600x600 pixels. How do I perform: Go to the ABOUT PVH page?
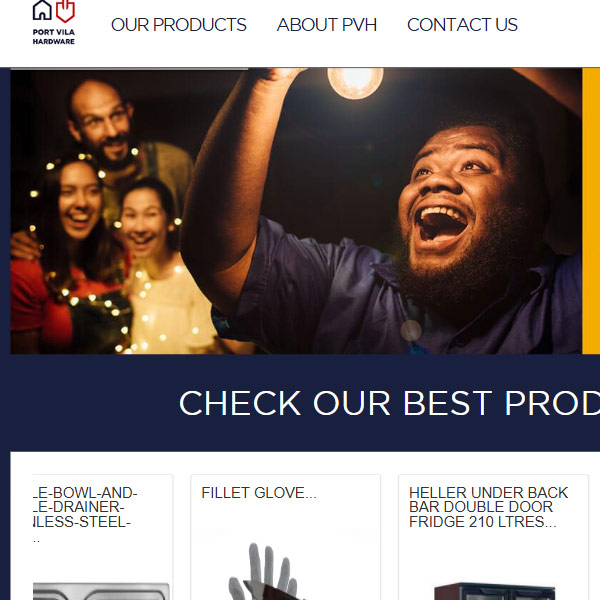327,25
